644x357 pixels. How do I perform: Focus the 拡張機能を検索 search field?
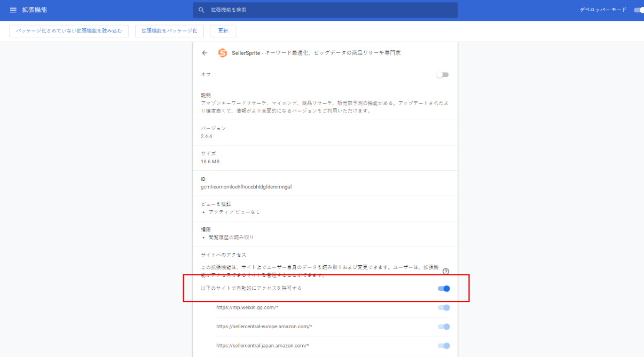point(325,10)
